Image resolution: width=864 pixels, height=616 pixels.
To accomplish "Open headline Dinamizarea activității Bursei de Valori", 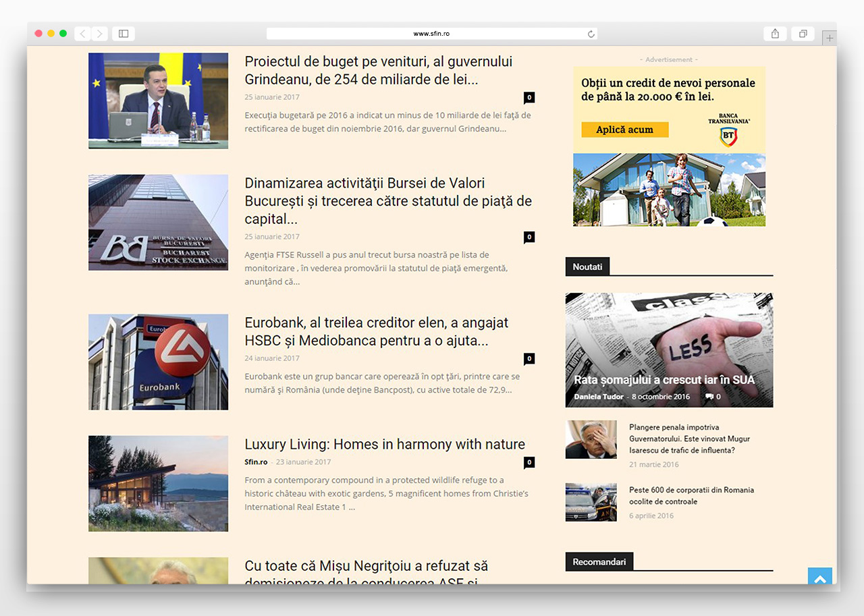I will pos(388,201).
